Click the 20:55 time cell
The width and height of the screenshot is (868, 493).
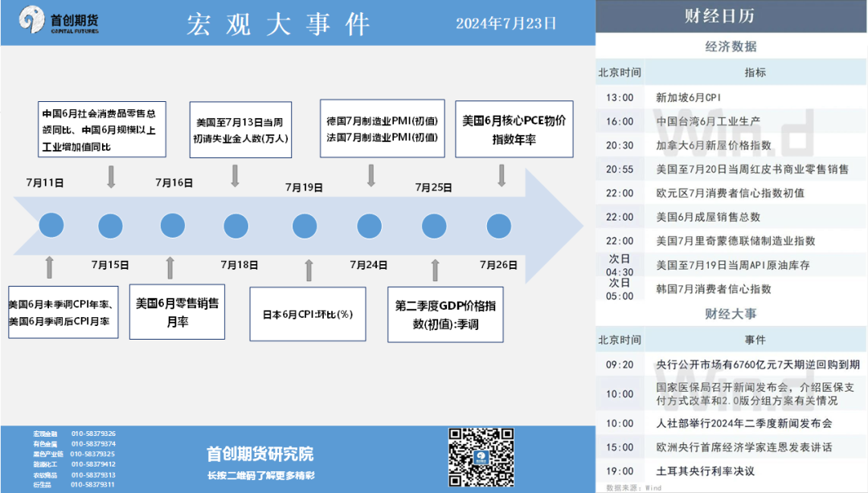(x=620, y=169)
